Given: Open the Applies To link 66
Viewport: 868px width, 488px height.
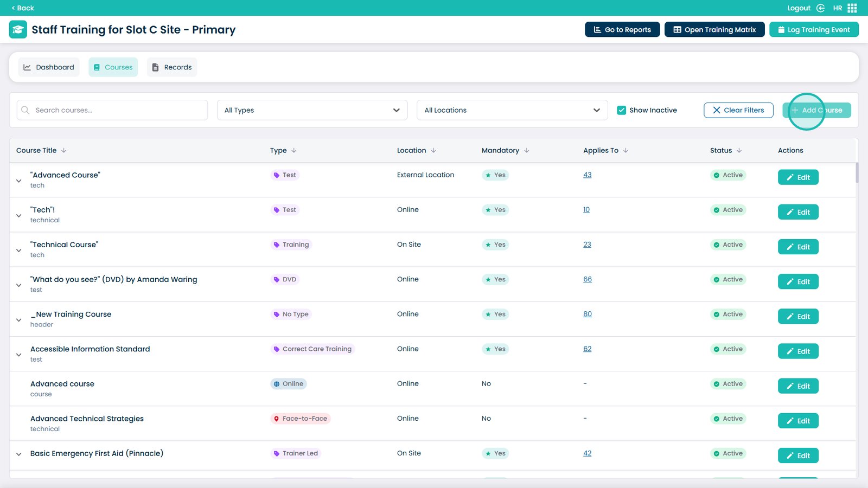Looking at the screenshot, I should (x=588, y=279).
